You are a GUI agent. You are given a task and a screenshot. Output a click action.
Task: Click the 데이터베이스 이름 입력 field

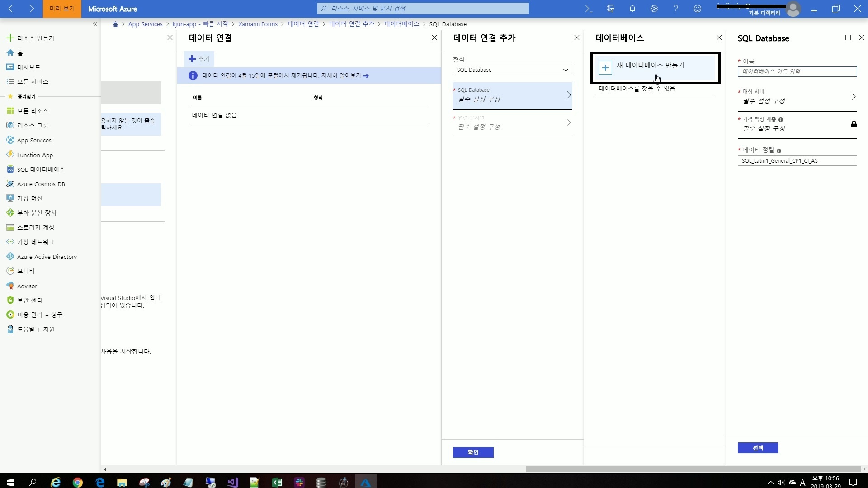point(797,71)
